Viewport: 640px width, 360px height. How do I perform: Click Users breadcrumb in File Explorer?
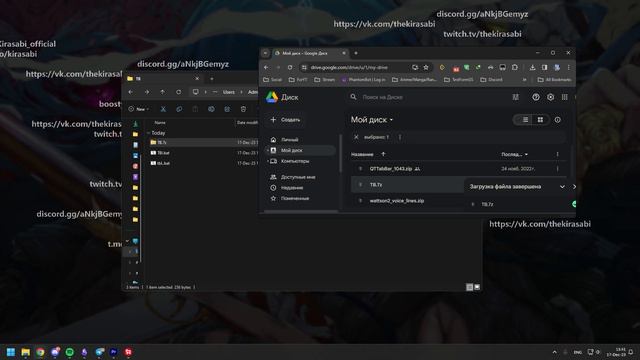[x=229, y=92]
